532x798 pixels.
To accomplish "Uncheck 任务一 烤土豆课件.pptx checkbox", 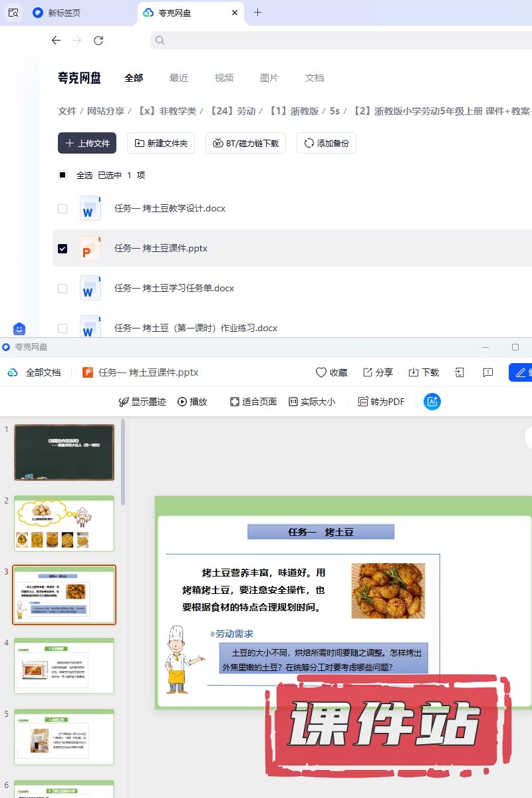I will pyautogui.click(x=63, y=248).
